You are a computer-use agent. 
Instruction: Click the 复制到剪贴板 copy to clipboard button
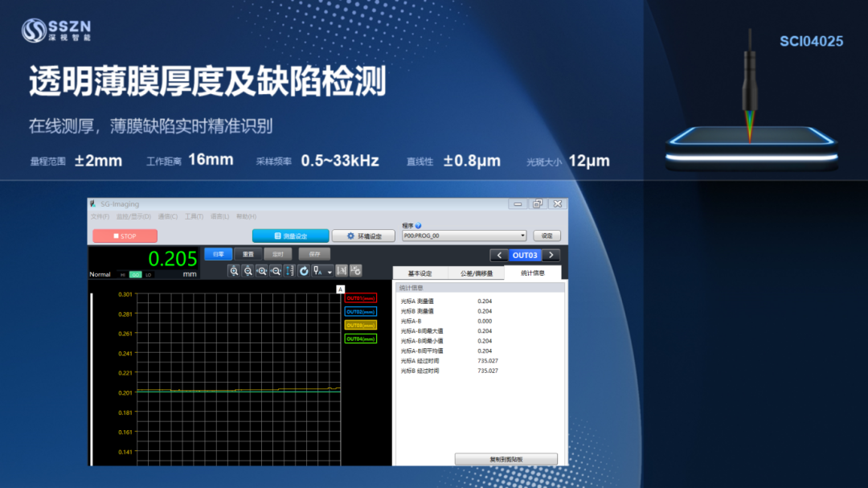tap(506, 459)
